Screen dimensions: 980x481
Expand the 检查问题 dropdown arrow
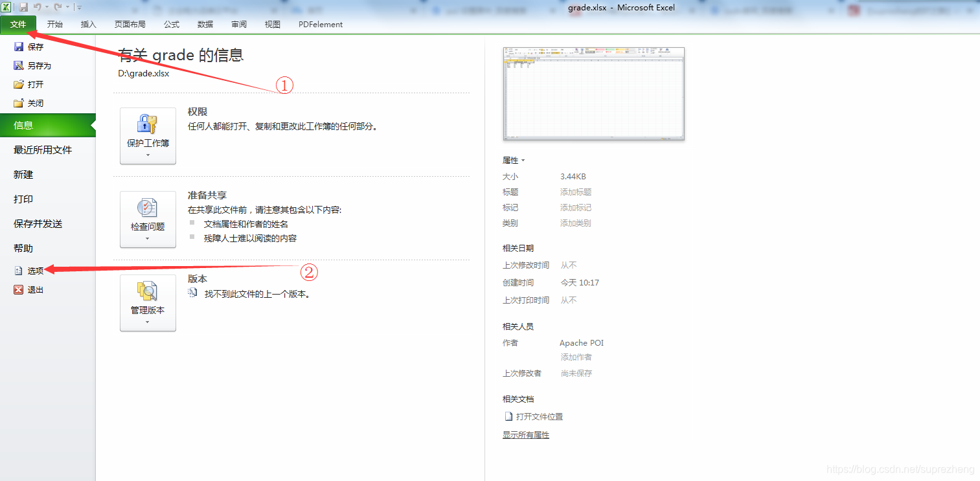[x=148, y=239]
